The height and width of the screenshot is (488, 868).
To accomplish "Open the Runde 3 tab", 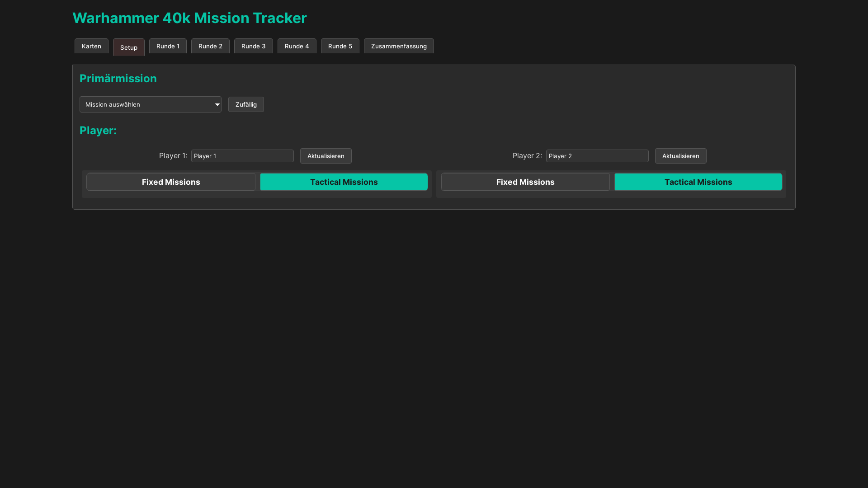I will [x=254, y=46].
